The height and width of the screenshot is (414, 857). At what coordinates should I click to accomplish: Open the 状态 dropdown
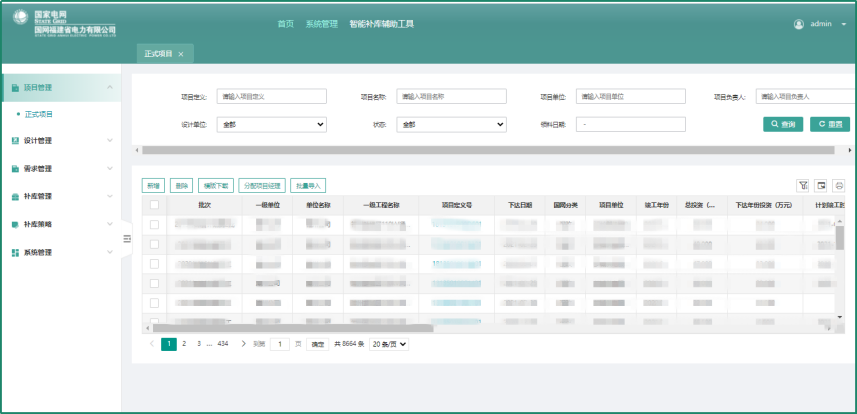tap(451, 125)
